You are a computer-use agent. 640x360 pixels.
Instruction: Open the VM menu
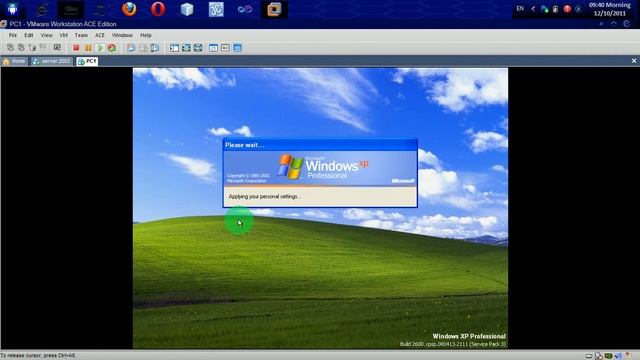63,36
